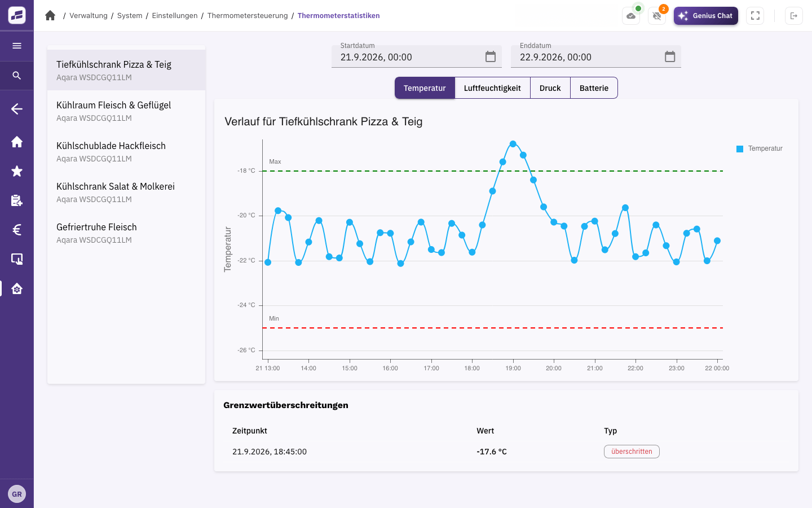The width and height of the screenshot is (812, 508).
Task: Click the Enddatum input field
Action: [x=596, y=56]
